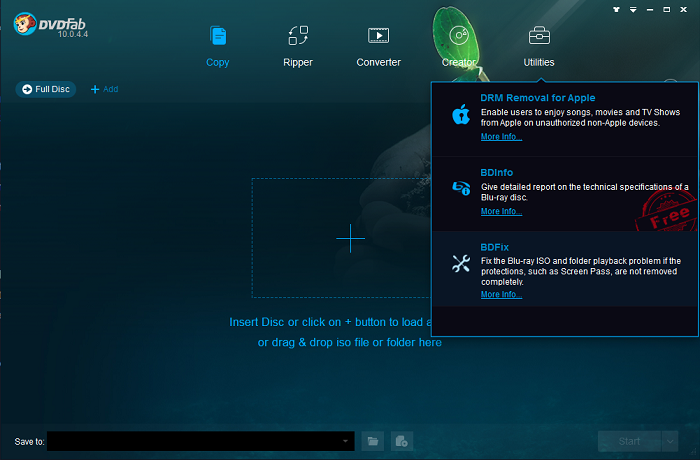700x460 pixels.
Task: Click 'Fix the Blu-ray ISO' description text
Action: click(x=581, y=271)
